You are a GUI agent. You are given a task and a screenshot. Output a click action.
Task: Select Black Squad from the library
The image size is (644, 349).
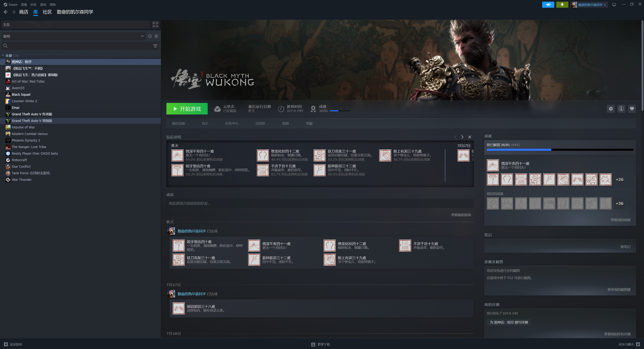[80, 95]
